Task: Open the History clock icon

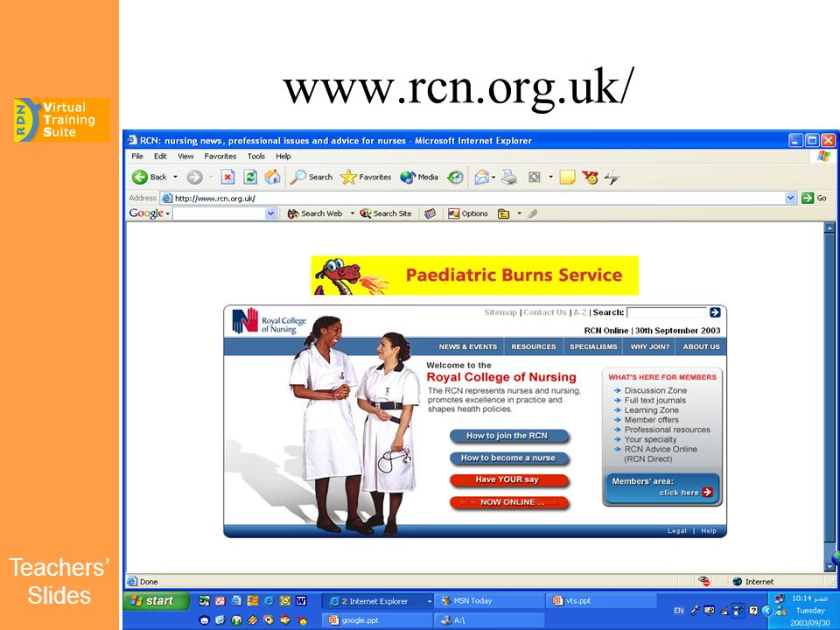Action: [455, 178]
